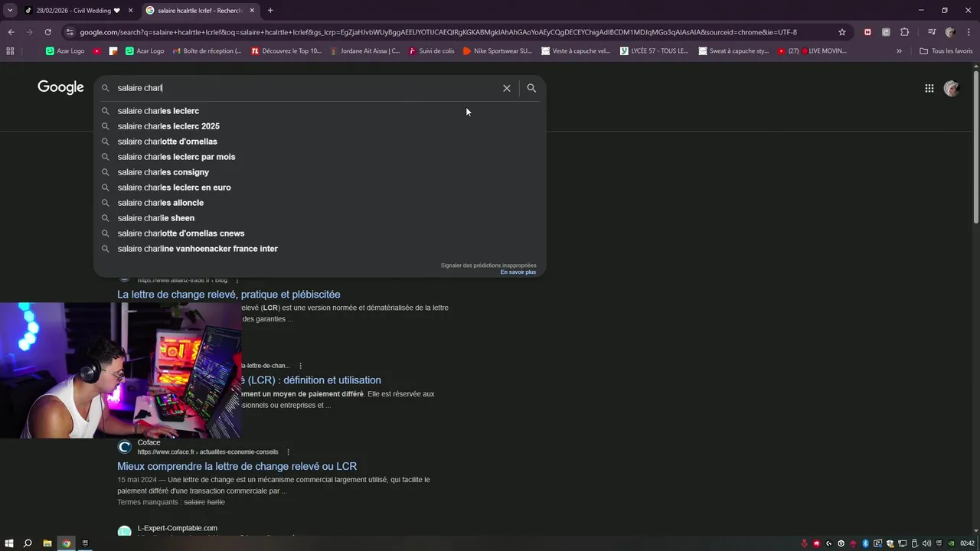The image size is (980, 551).
Task: Open File Explorer from taskbar
Action: pos(47,543)
